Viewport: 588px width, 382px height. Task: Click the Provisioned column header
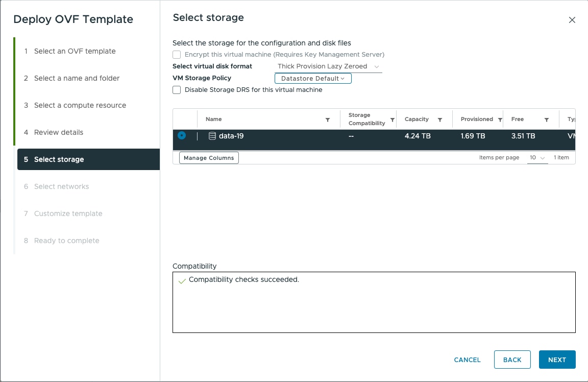click(477, 119)
